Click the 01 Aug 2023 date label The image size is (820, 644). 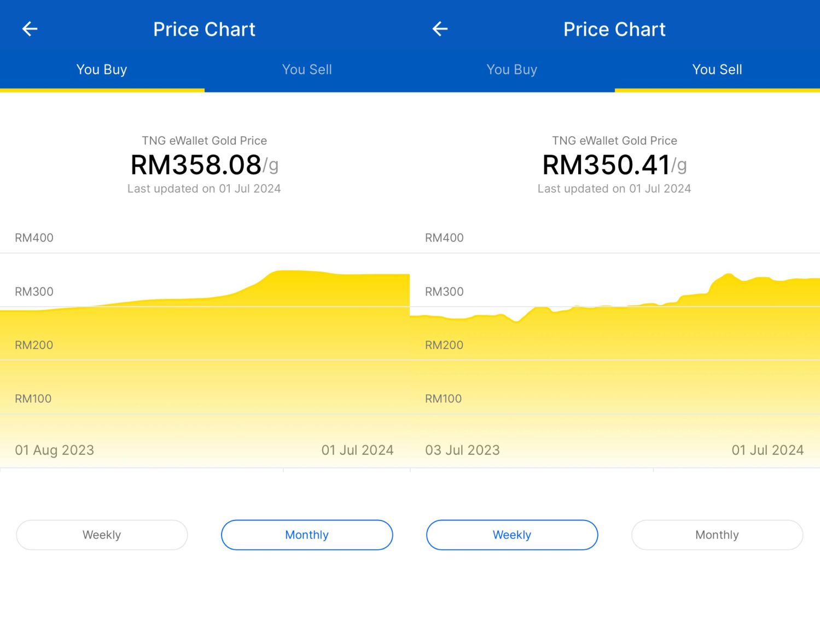(x=55, y=450)
